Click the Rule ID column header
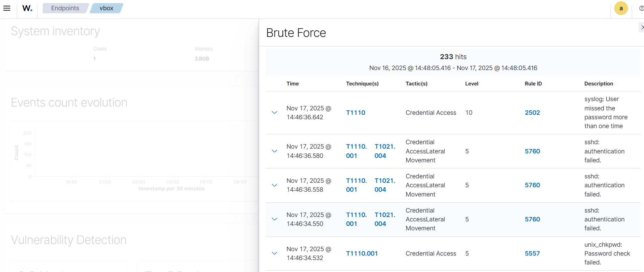This screenshot has width=644, height=272. click(533, 84)
